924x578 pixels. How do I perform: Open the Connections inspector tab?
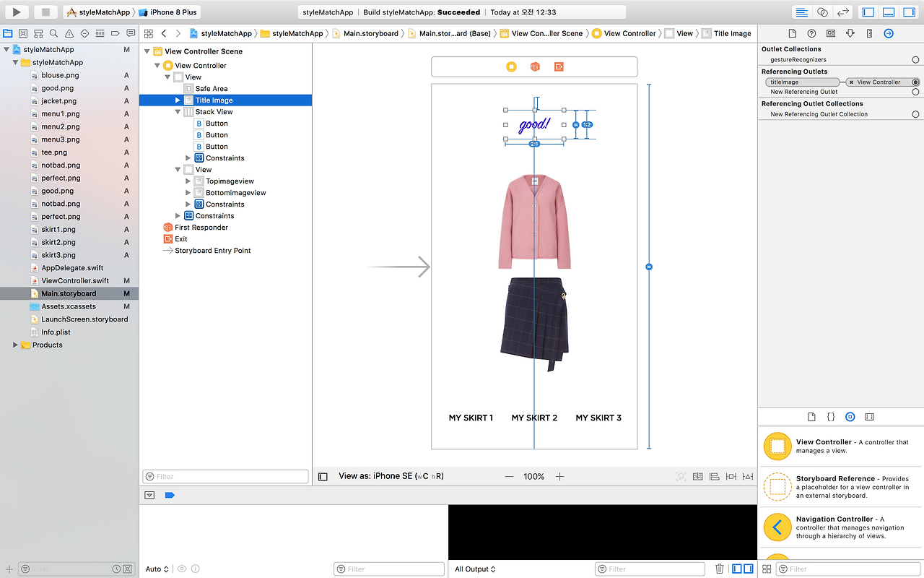pos(888,33)
